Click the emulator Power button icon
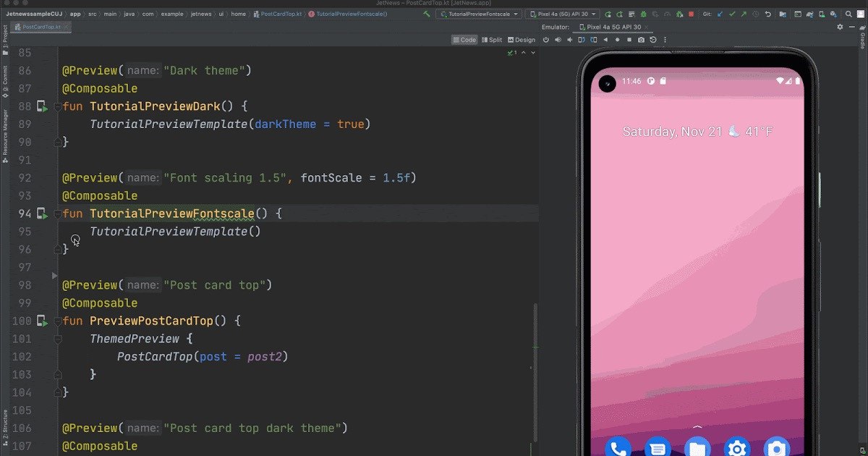This screenshot has height=456, width=868. click(x=546, y=40)
